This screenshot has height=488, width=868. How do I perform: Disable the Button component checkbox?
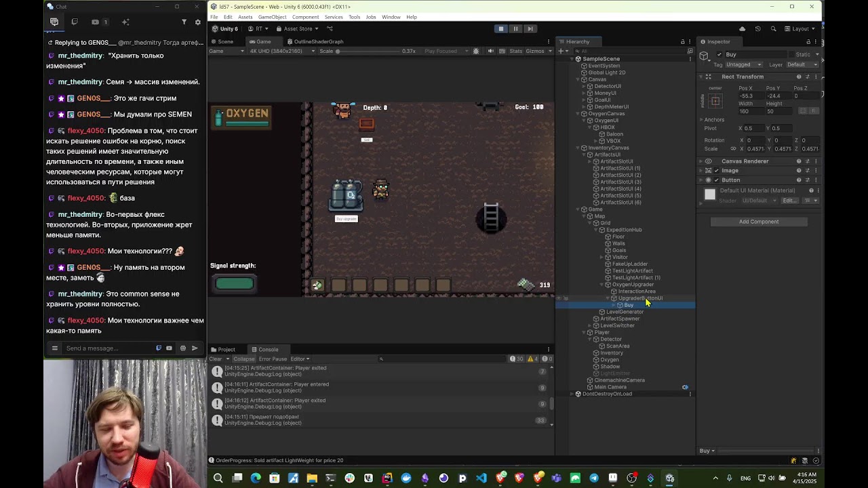coord(716,180)
